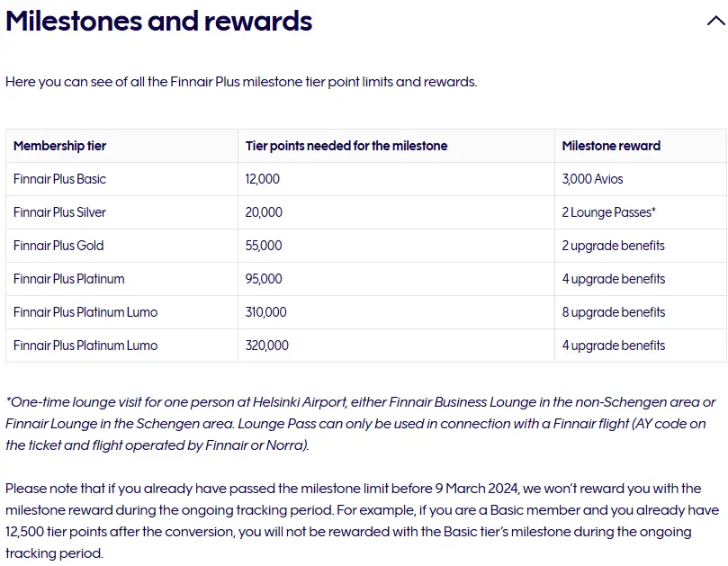Click the 2 Lounge Passes* reward

click(608, 212)
